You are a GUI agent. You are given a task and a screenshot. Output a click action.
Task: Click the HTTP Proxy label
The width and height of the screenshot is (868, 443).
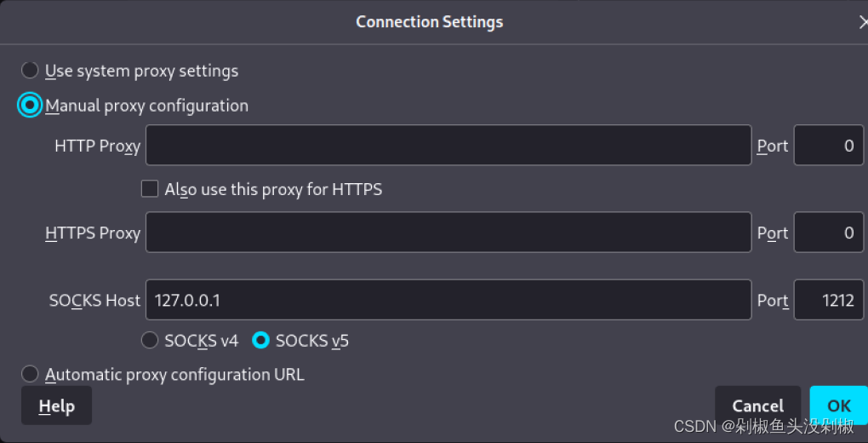coord(97,146)
